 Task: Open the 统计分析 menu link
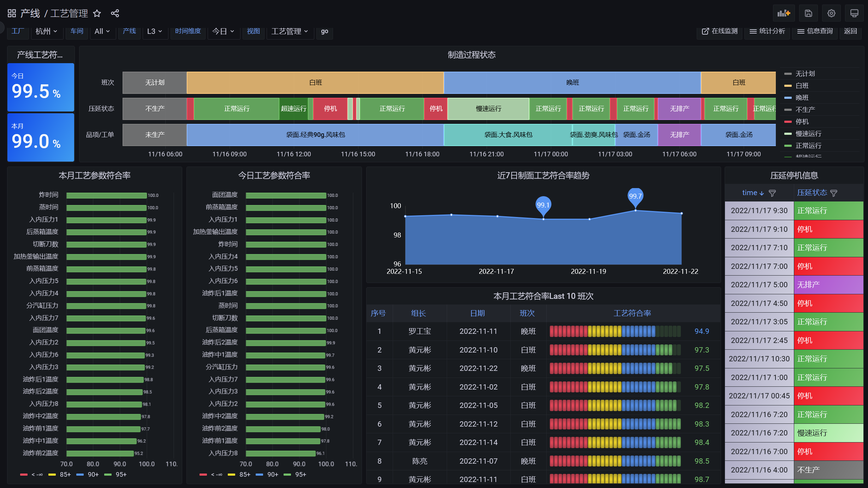[x=767, y=31]
